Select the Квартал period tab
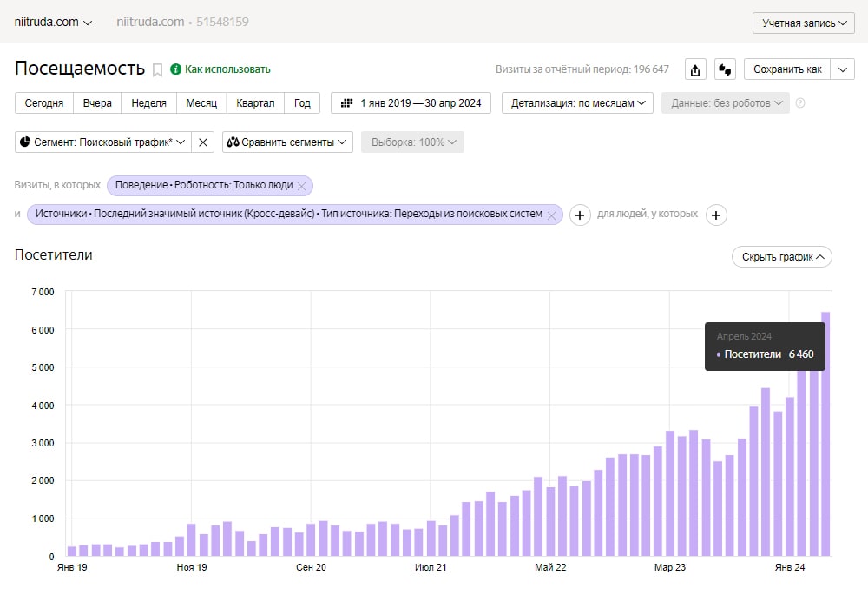The height and width of the screenshot is (608, 868). pyautogui.click(x=255, y=103)
